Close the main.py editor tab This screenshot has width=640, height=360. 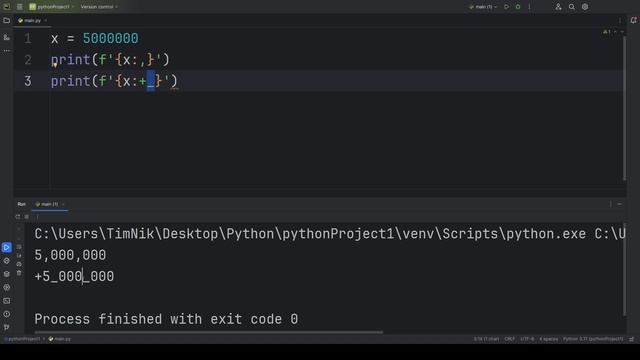(45, 20)
